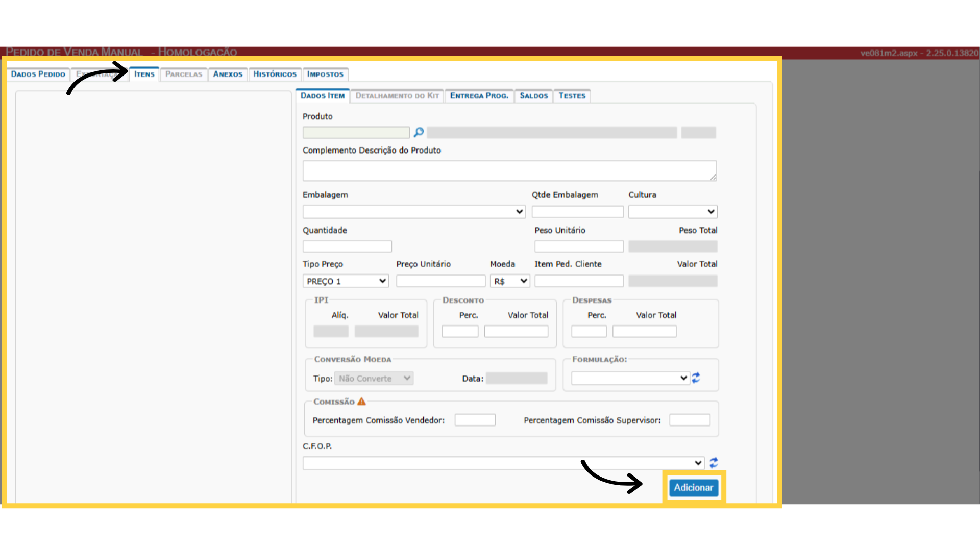This screenshot has width=980, height=551.
Task: Click the C.F.O.P. refresh arrows icon
Action: click(x=714, y=463)
